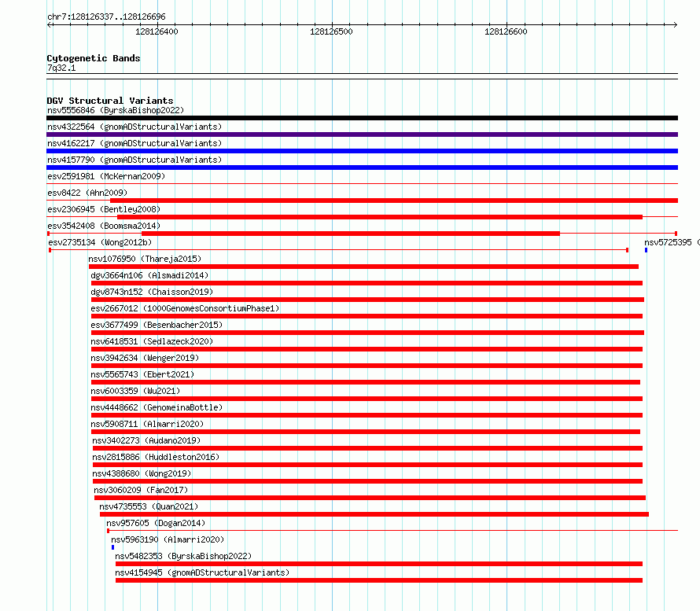
Task: Click the 128126400 ruler position label
Action: point(157,31)
